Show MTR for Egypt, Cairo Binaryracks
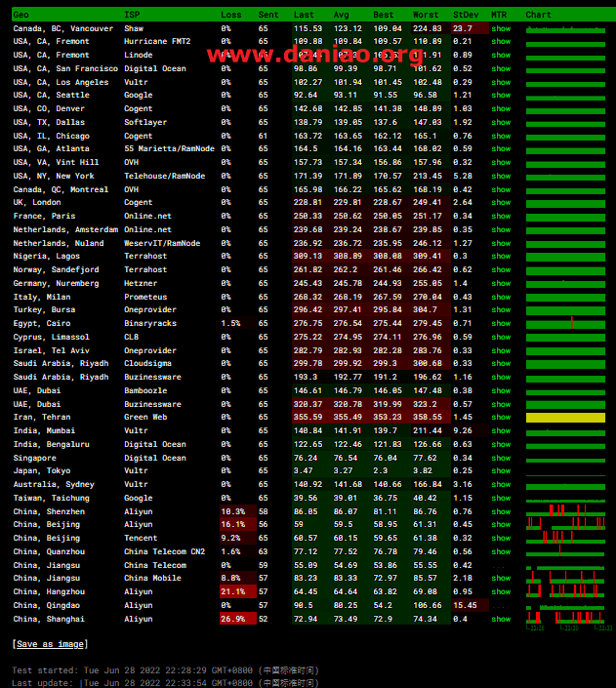 point(501,323)
